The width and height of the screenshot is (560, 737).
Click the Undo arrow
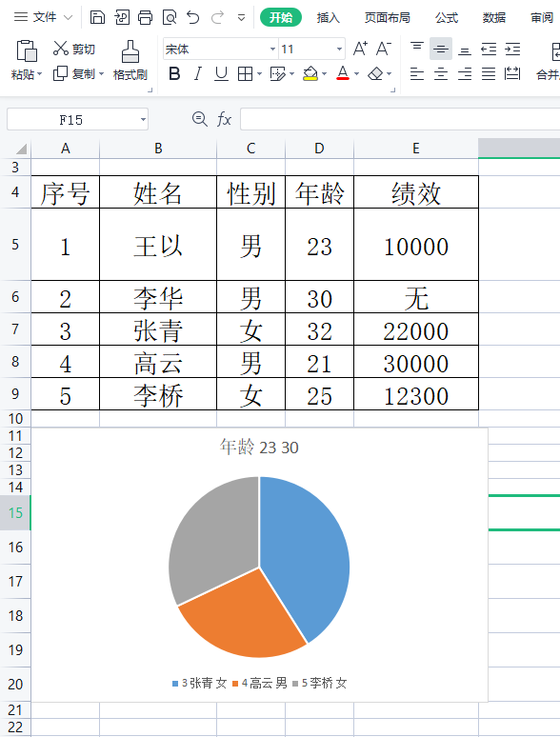click(x=192, y=17)
